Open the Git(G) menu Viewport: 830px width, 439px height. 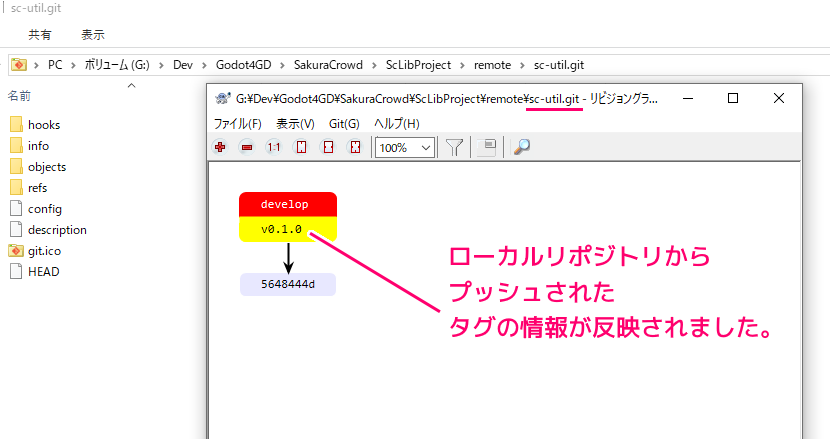[344, 124]
